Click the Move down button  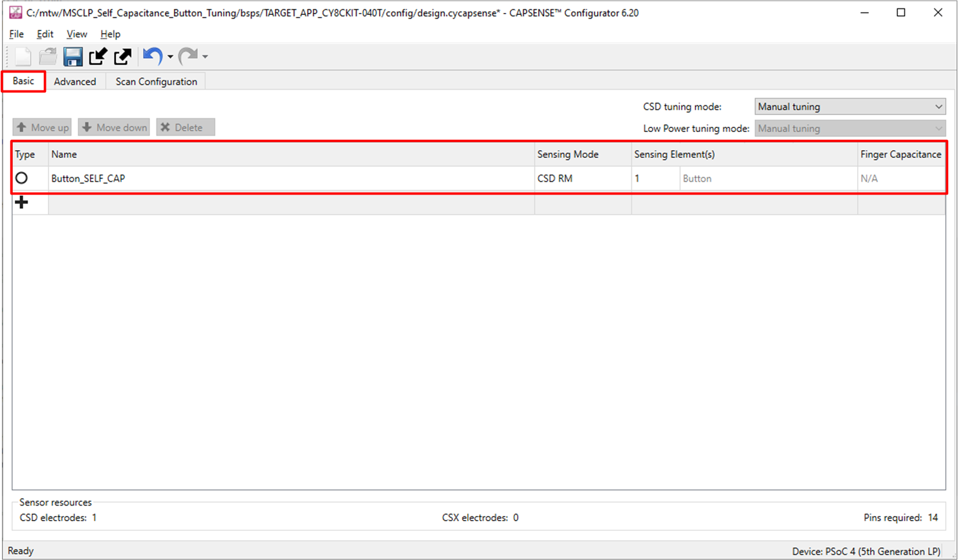coord(114,127)
